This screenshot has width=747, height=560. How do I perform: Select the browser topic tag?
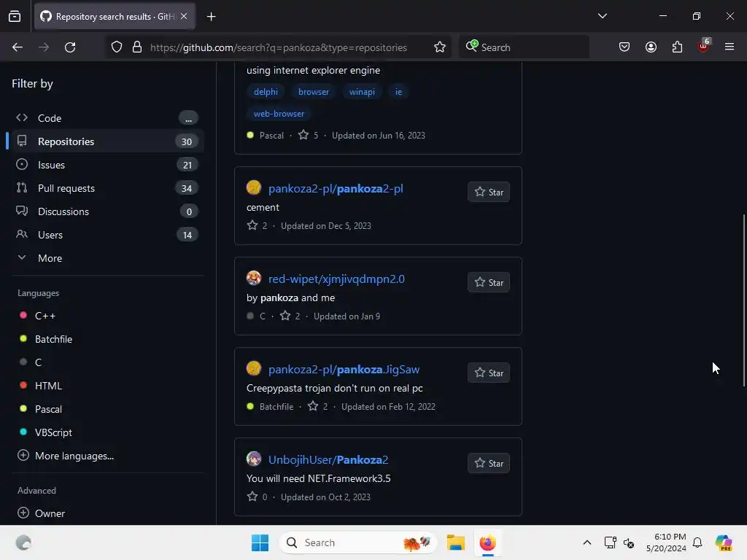tap(314, 92)
